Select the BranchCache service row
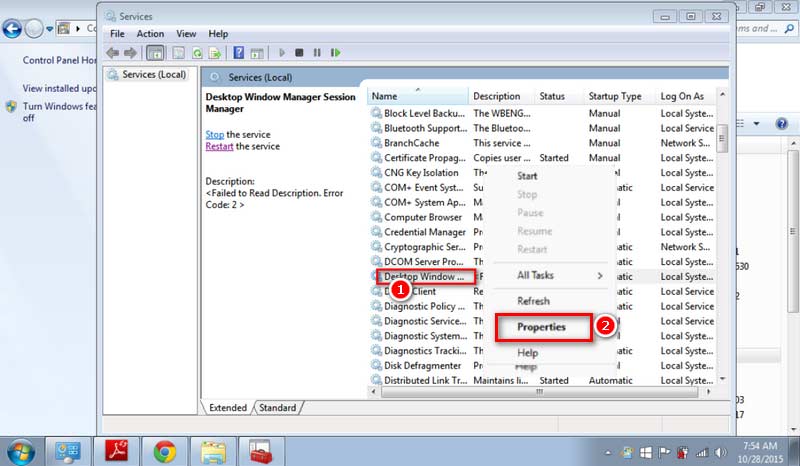This screenshot has width=800, height=466. [542, 143]
